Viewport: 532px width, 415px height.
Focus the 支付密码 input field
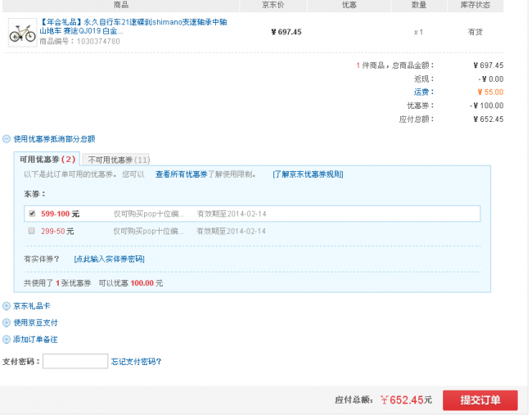click(x=74, y=361)
